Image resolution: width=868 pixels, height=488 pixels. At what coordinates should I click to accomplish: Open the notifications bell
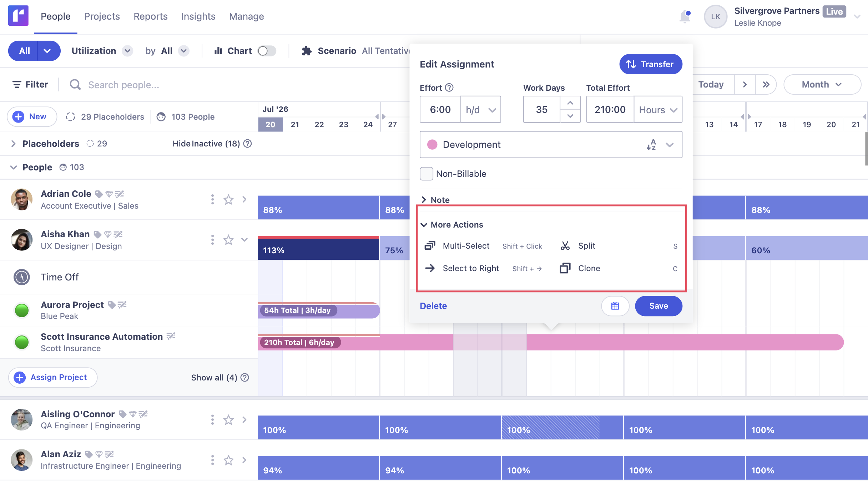point(685,16)
